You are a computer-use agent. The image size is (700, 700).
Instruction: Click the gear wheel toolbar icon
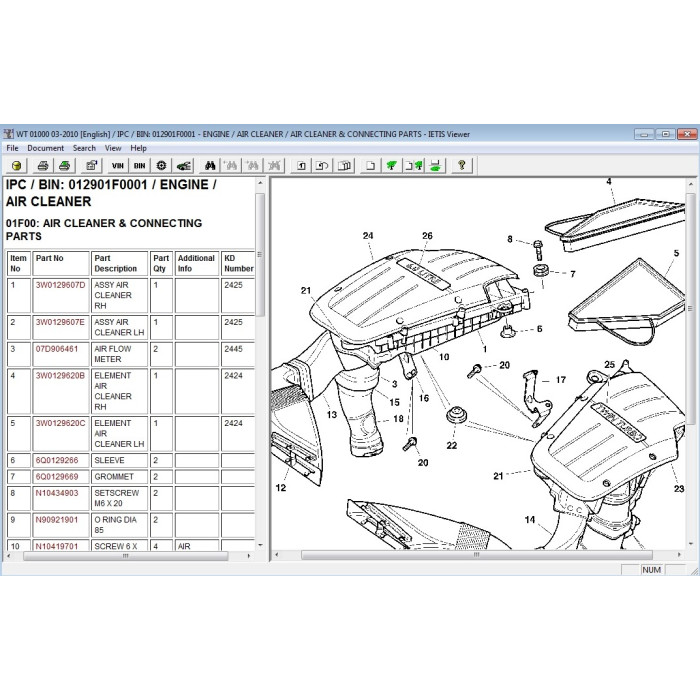click(x=161, y=166)
